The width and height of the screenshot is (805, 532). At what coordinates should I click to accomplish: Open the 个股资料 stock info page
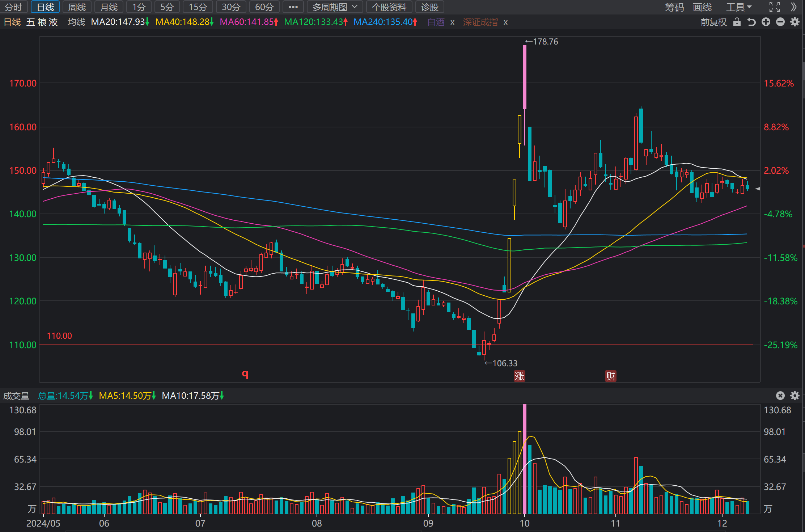tap(389, 7)
